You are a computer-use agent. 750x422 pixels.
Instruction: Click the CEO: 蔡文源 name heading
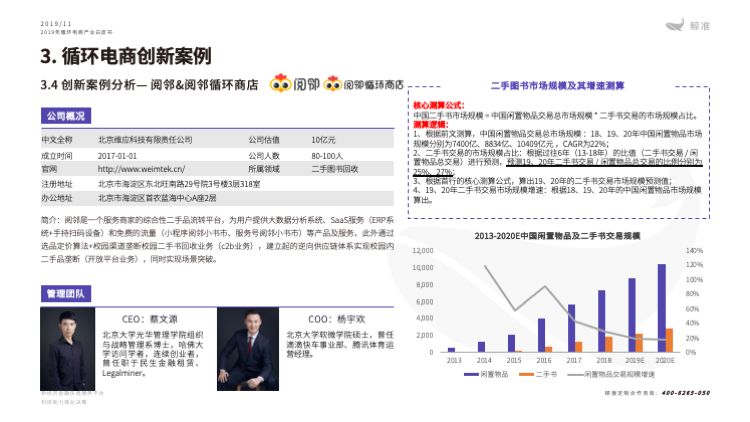tap(149, 319)
